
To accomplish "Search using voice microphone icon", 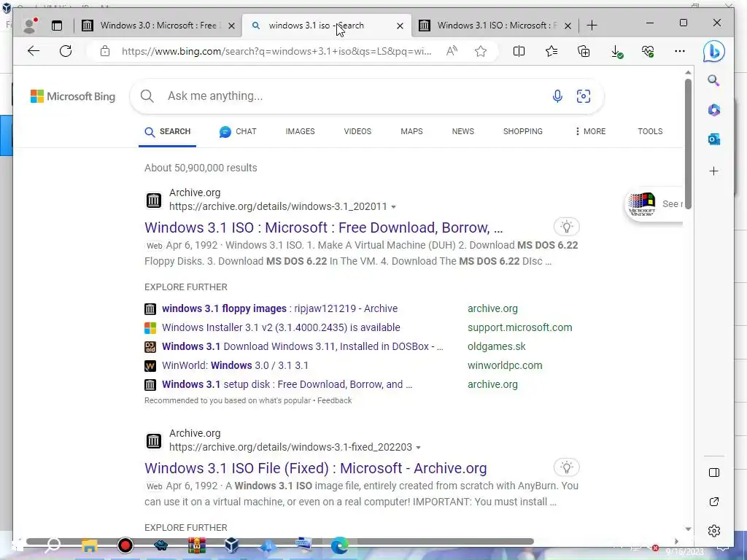I will (557, 96).
